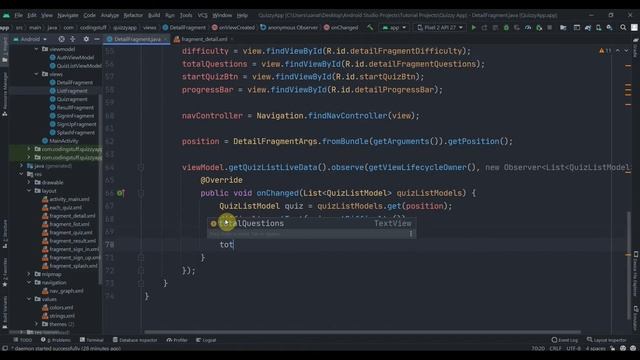
Task: Collapse the viewmodel package folder
Action: (x=36, y=49)
